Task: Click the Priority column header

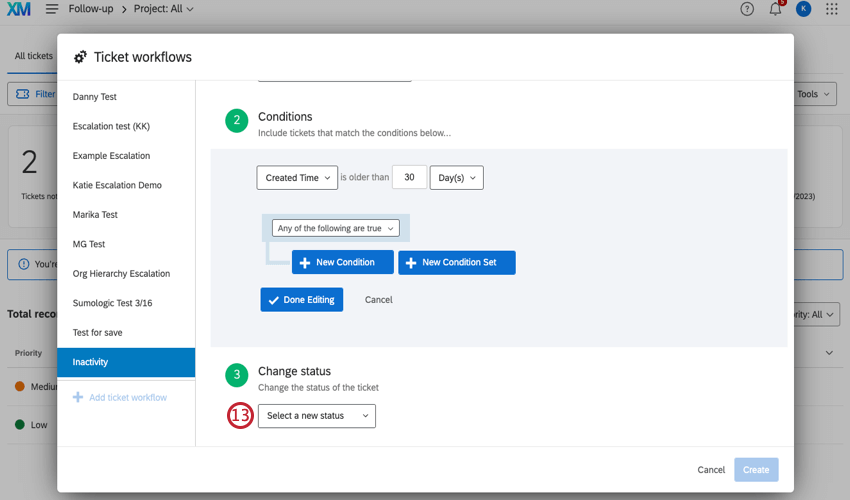Action: pos(28,353)
